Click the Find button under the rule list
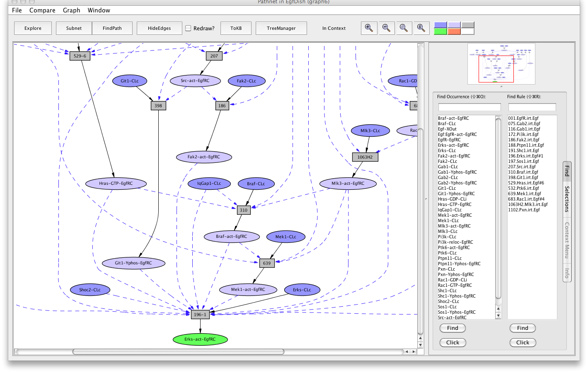The height and width of the screenshot is (373, 588). coord(523,328)
